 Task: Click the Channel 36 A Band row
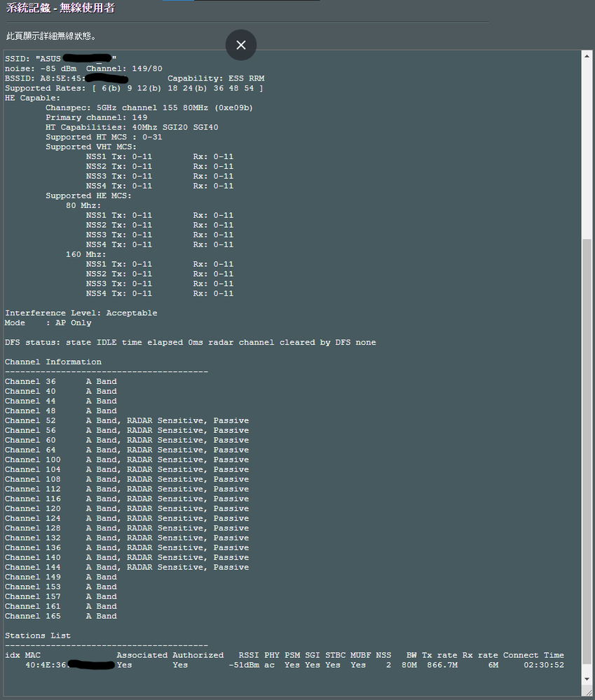click(60, 382)
